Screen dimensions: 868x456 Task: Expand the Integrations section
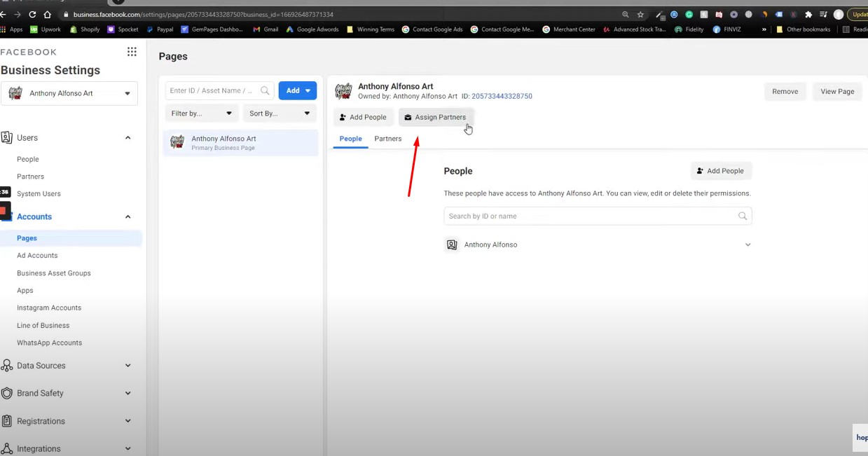click(128, 449)
